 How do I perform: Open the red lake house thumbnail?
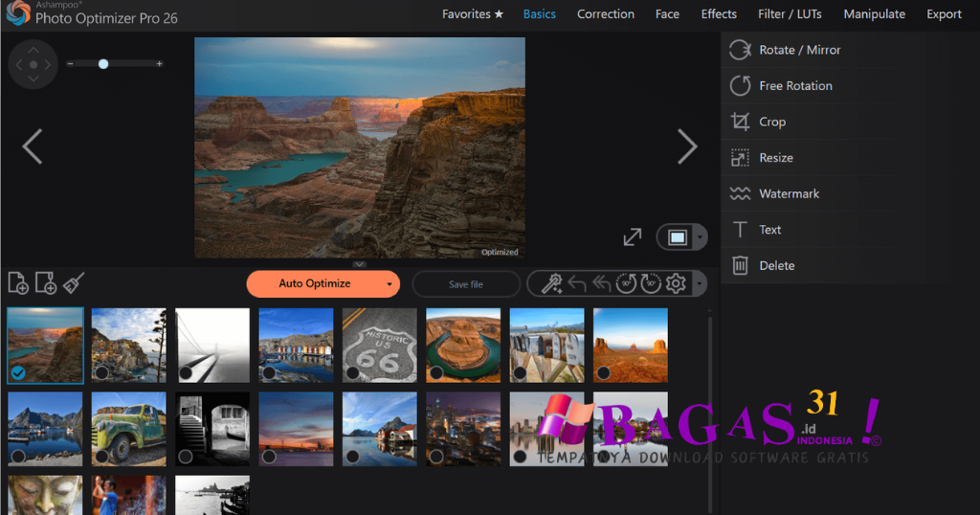(x=379, y=429)
